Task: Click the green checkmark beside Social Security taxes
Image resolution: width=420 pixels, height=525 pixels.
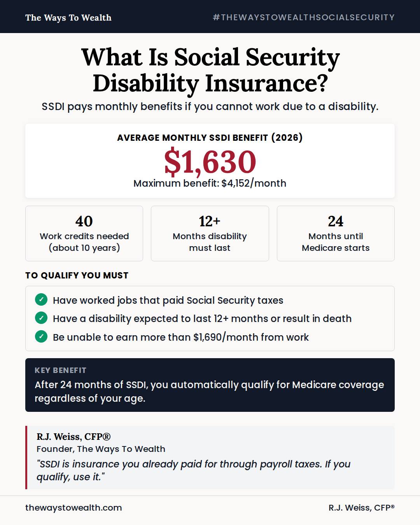Action: (x=41, y=300)
